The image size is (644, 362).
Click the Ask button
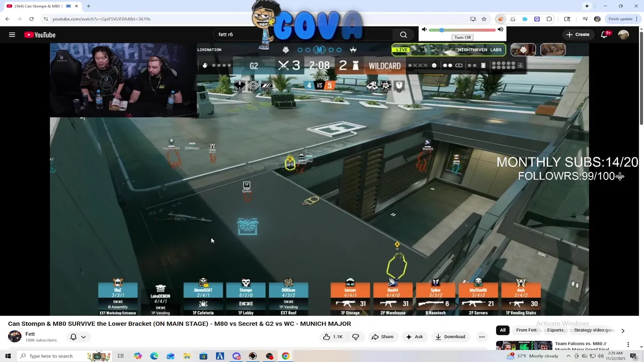[x=414, y=337]
